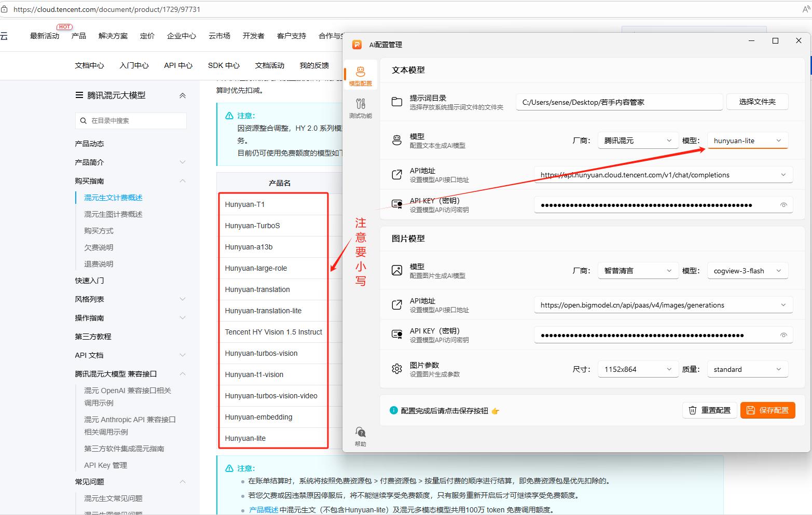Show the image model API KEY
The image size is (812, 515).
[783, 335]
